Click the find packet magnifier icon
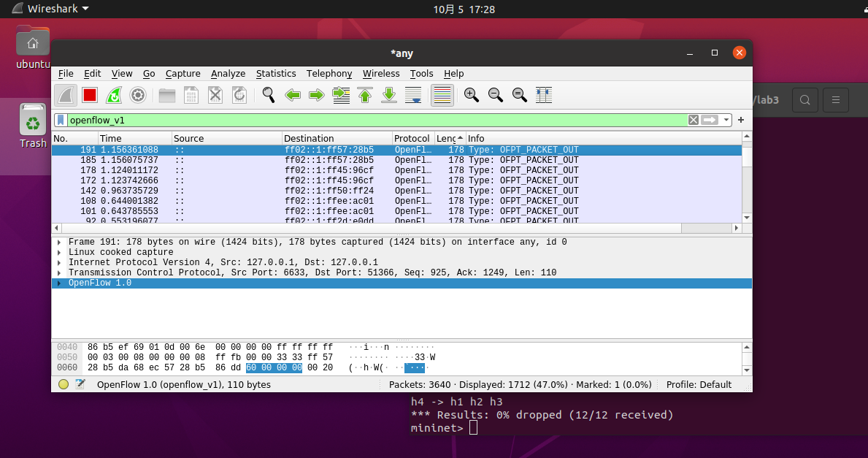 click(269, 95)
